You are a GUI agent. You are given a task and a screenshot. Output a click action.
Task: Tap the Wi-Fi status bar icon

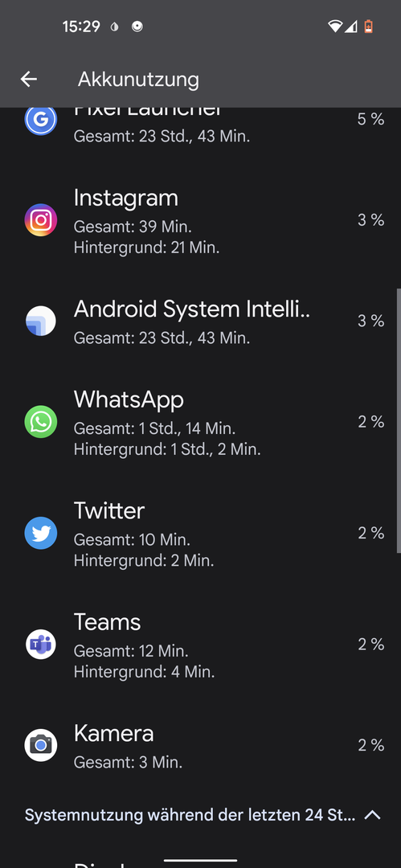tap(334, 26)
